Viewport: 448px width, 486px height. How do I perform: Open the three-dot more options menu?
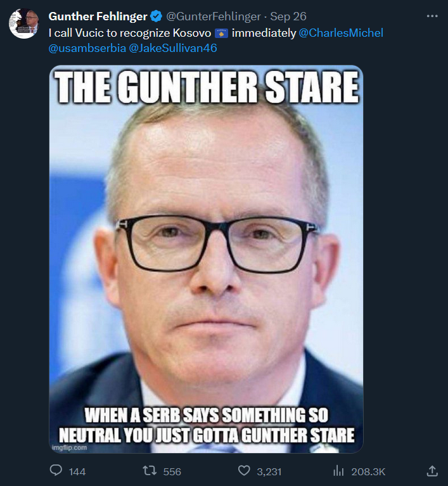[x=432, y=16]
